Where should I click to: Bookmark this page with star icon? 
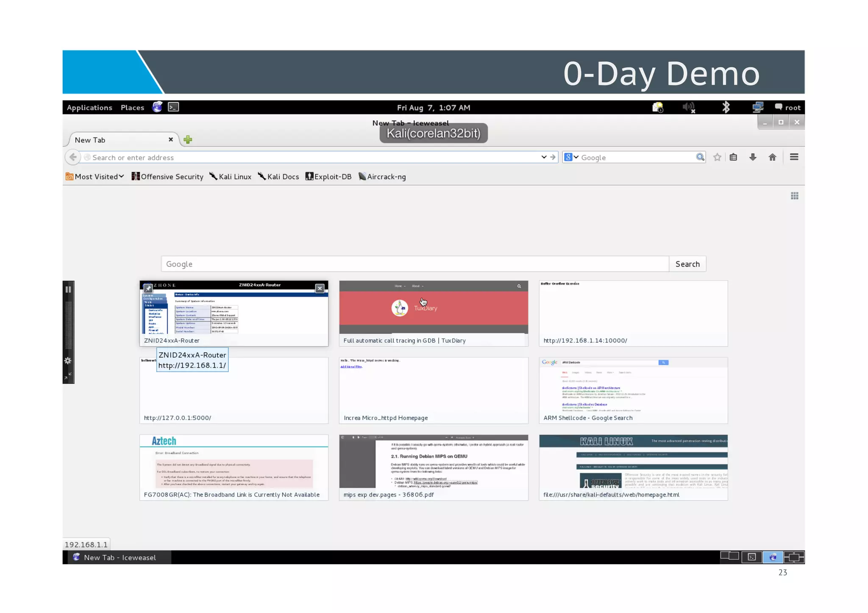pyautogui.click(x=717, y=157)
